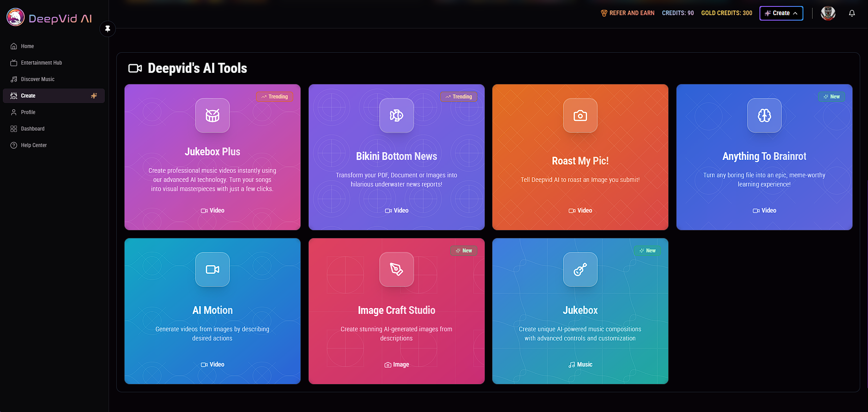Click the Gold Credits: 300 counter
The width and height of the screenshot is (868, 412).
(x=726, y=13)
